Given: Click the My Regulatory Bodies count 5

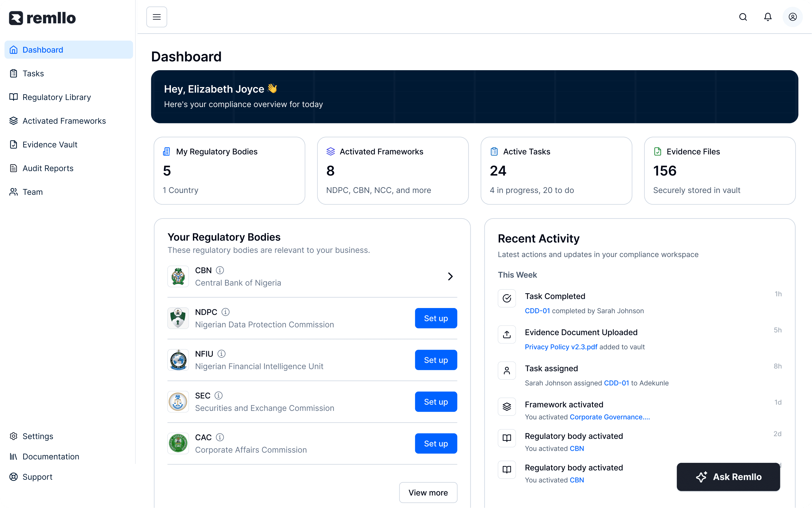Looking at the screenshot, I should tap(167, 171).
